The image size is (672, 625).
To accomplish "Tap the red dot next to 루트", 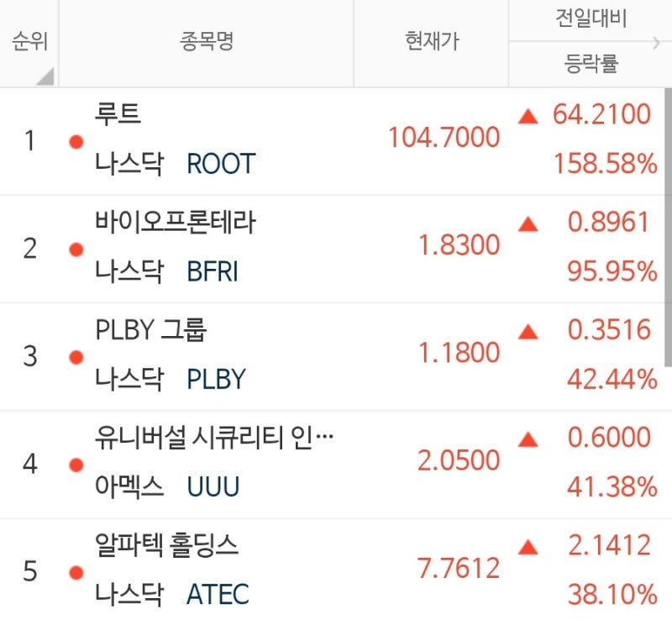I will [76, 141].
